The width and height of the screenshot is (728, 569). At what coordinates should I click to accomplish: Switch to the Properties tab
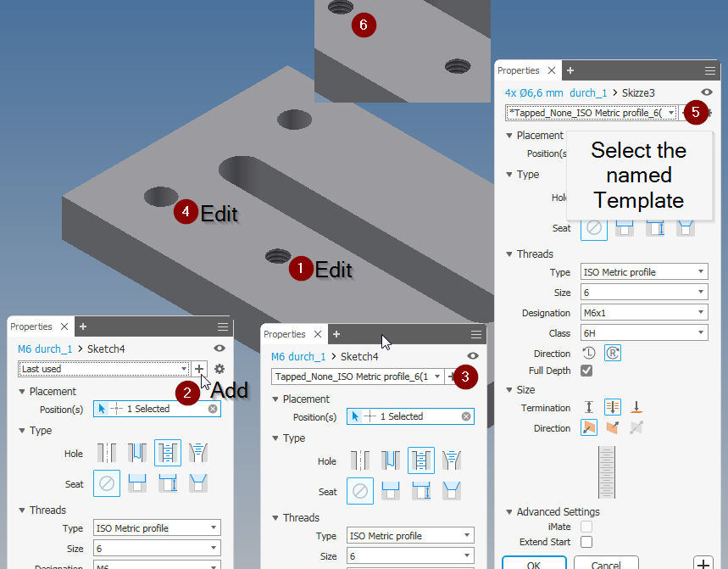tap(520, 70)
